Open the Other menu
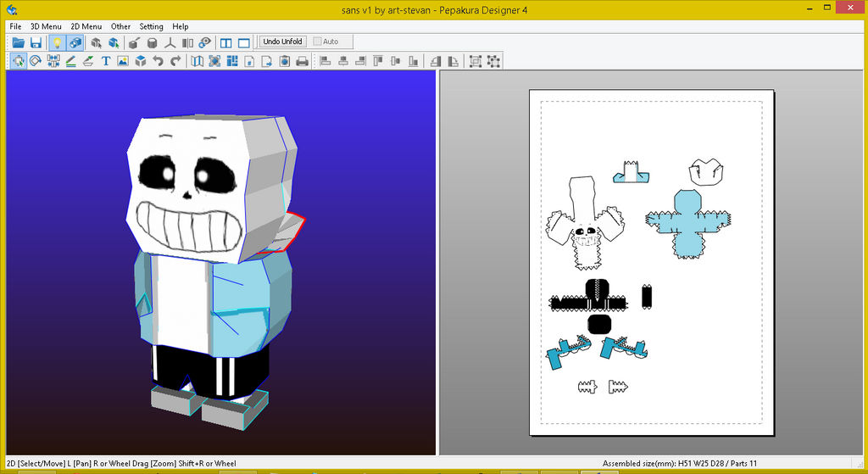The width and height of the screenshot is (868, 474). click(120, 26)
